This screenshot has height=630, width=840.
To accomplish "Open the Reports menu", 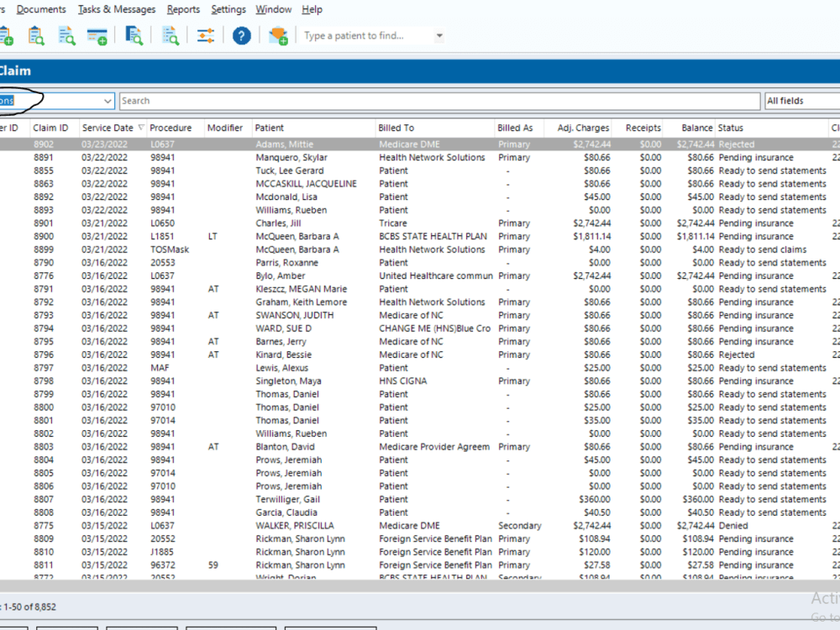I will coord(183,9).
